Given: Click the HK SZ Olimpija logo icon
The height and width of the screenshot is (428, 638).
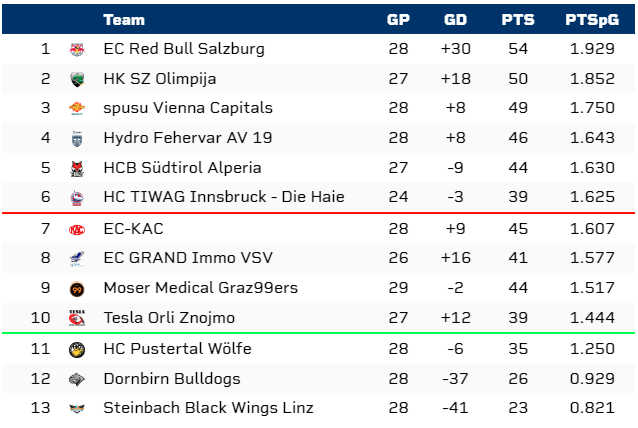Looking at the screenshot, I should point(77,79).
